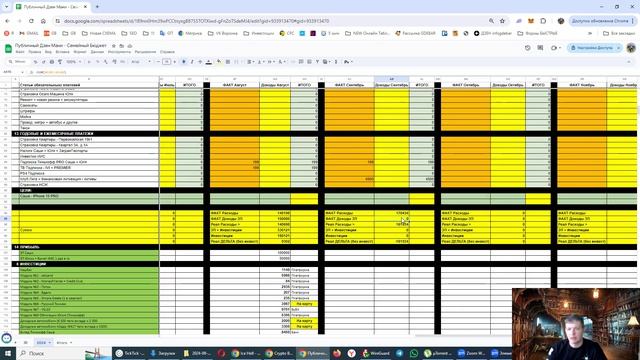Open the move-to-folder icon beside title
640x360 pixels.
click(x=121, y=46)
